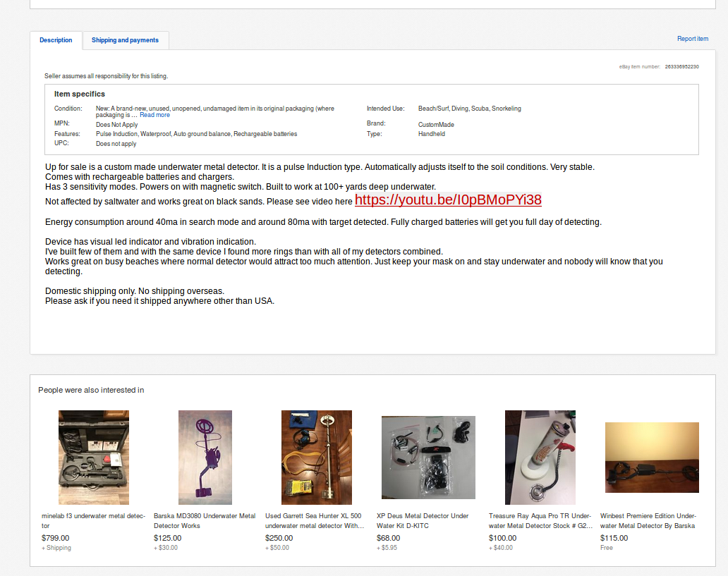The image size is (728, 576).
Task: Click the + Shipping label under minelab
Action: (x=56, y=548)
